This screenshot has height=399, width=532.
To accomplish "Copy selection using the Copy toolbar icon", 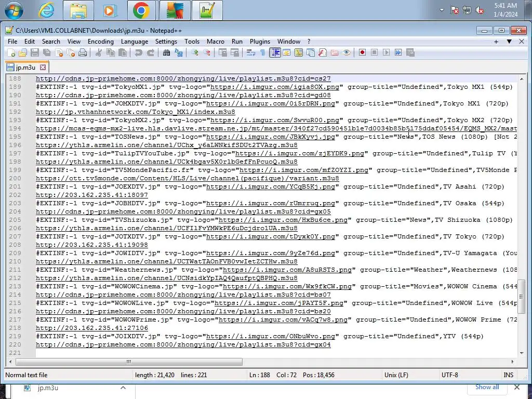I will point(111,52).
